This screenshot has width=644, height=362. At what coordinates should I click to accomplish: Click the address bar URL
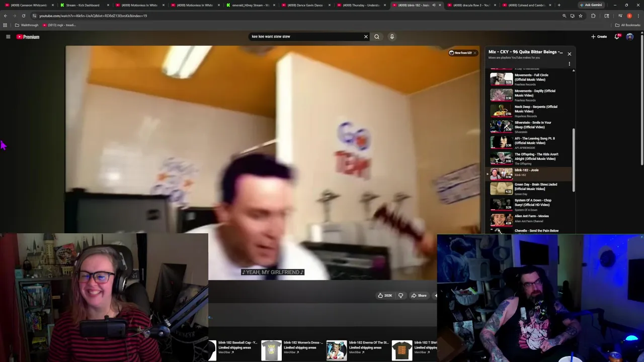[x=93, y=16]
